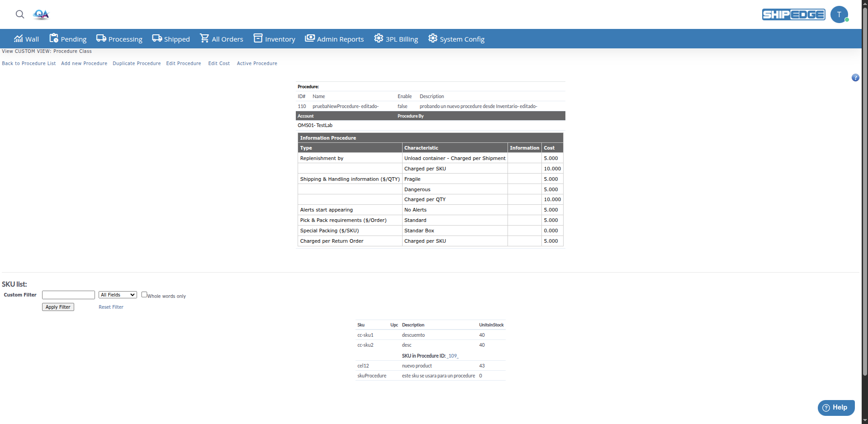The height and width of the screenshot is (424, 868).
Task: Click the All Orders cart icon
Action: (x=205, y=38)
